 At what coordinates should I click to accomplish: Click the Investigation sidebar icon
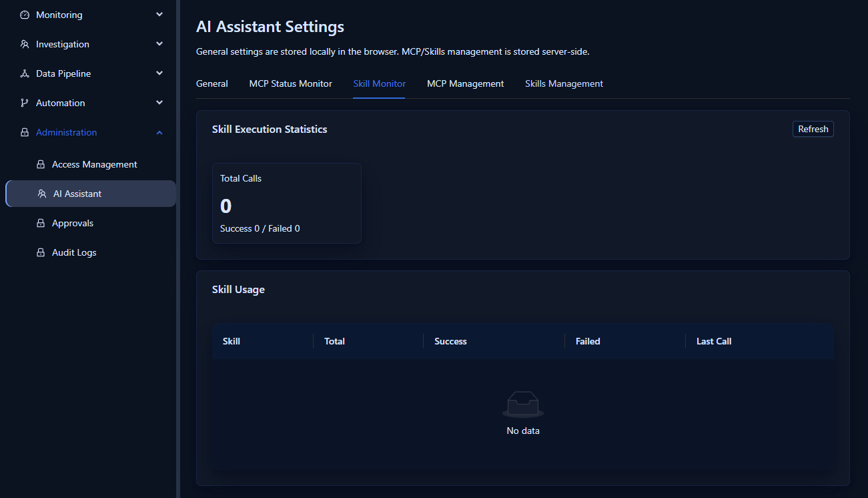point(25,44)
